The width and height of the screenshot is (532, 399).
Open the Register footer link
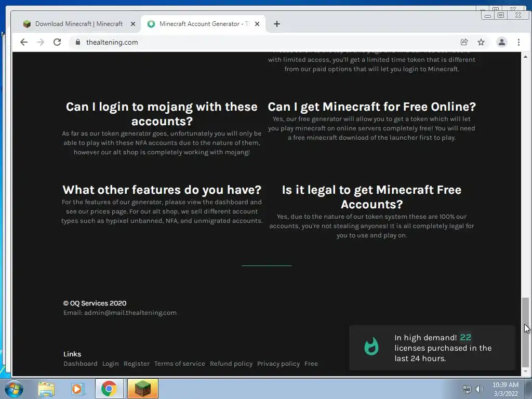137,364
